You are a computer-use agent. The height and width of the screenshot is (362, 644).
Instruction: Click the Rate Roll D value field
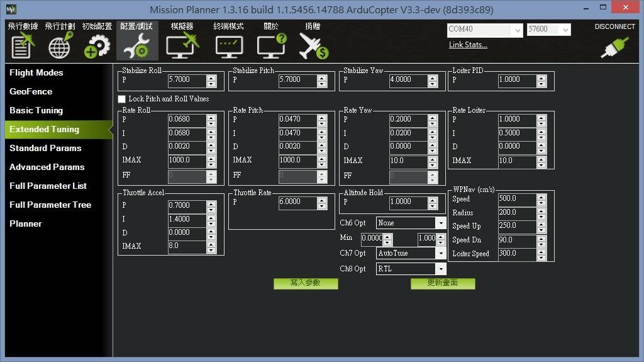187,147
